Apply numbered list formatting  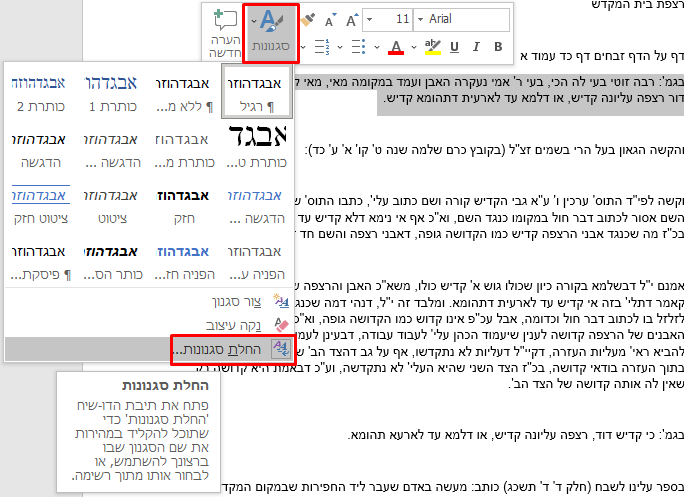(322, 46)
